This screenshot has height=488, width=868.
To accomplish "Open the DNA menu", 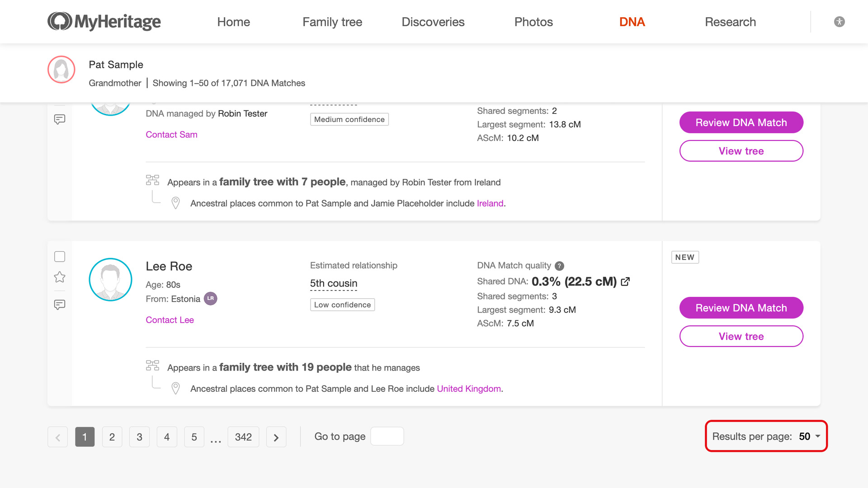I will point(632,22).
